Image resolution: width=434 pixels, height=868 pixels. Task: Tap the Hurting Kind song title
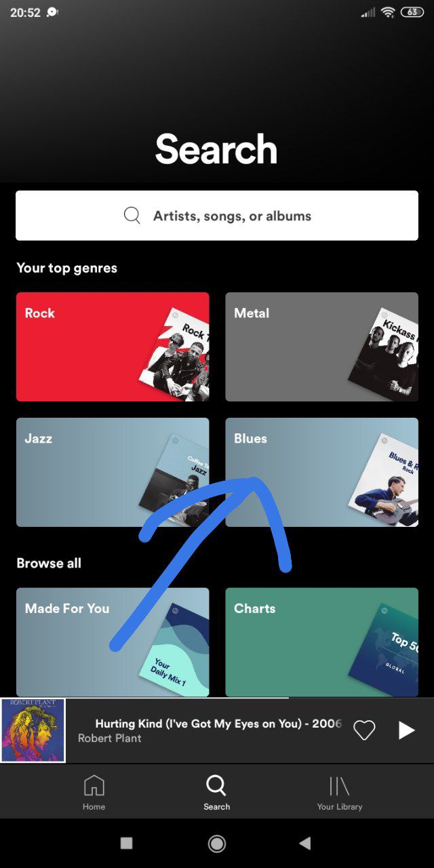click(x=218, y=724)
